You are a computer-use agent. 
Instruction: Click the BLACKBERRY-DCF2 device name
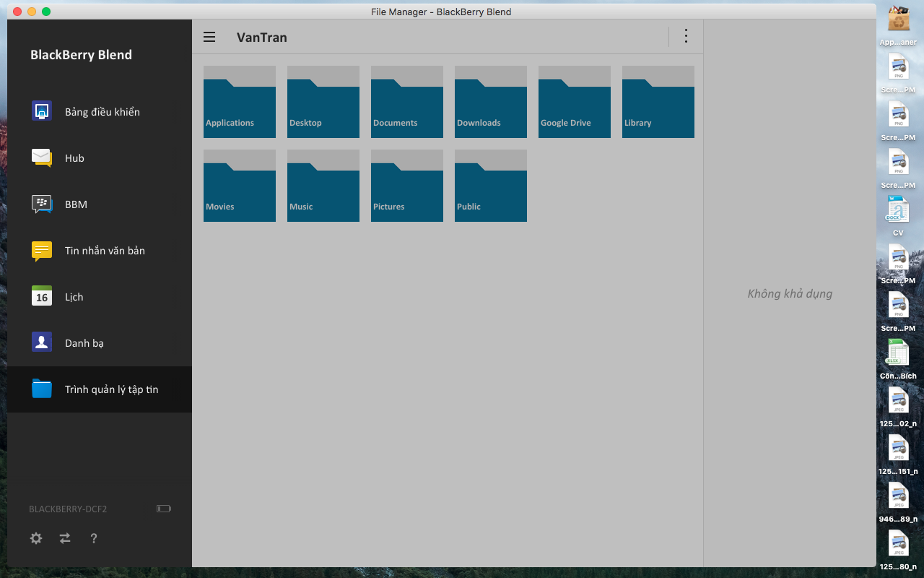[68, 509]
